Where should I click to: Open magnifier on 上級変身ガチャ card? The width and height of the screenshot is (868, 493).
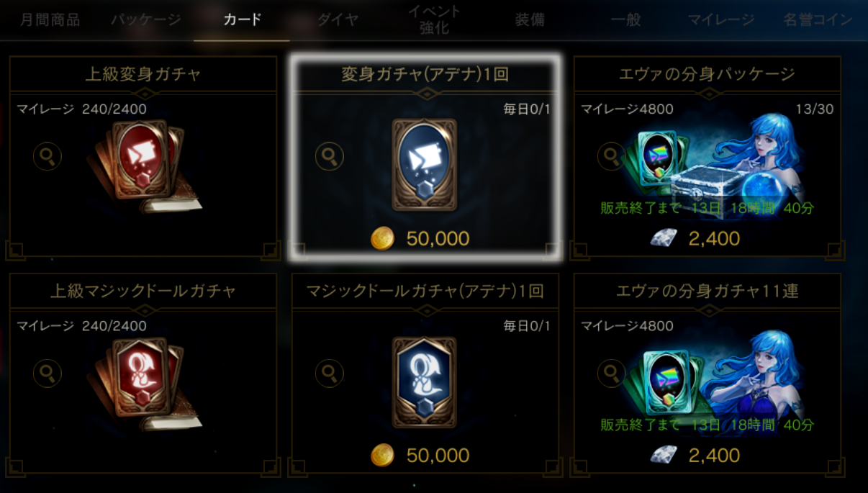48,155
